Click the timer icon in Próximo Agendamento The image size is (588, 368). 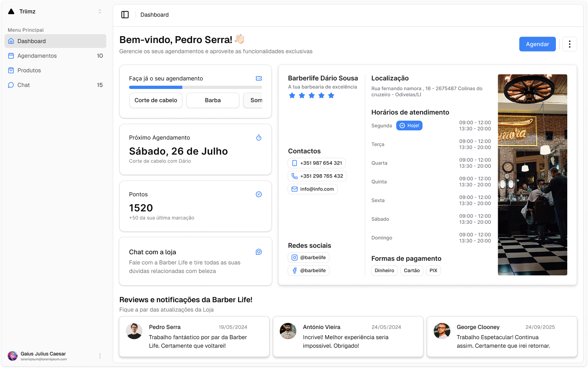pos(259,138)
